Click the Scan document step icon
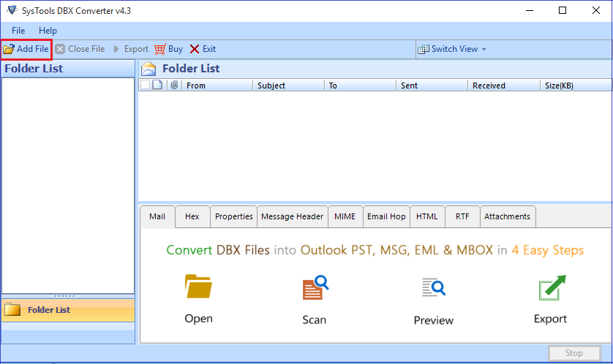 315,287
